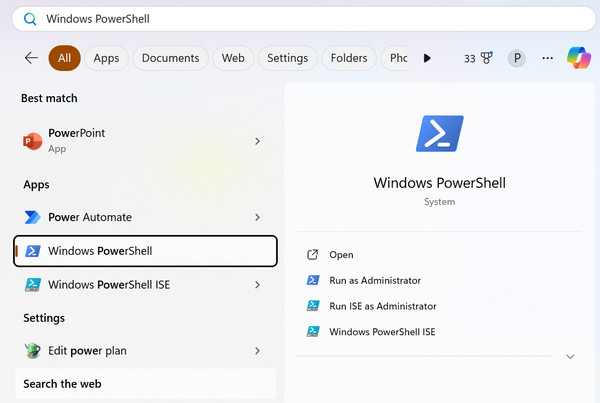Click the Edit power plan icon
Screen dimensions: 600x403
click(x=33, y=350)
